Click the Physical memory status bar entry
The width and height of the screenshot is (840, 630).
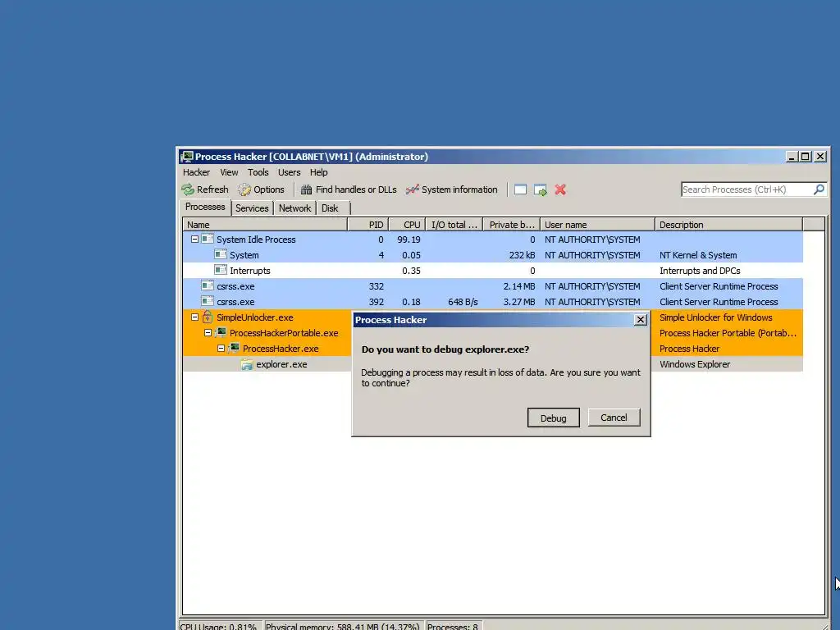pos(343,626)
